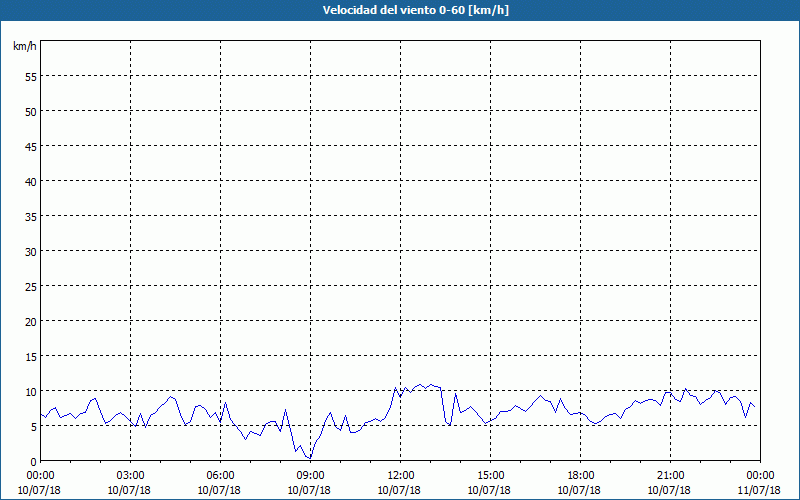The image size is (800, 500).
Task: Click the y-axis value 10
Action: (31, 391)
